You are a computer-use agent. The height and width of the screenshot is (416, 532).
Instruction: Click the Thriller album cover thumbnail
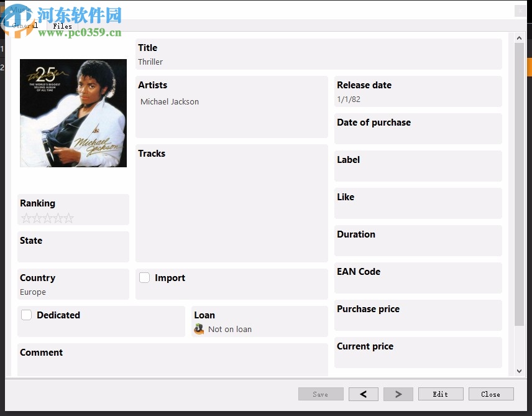(73, 113)
